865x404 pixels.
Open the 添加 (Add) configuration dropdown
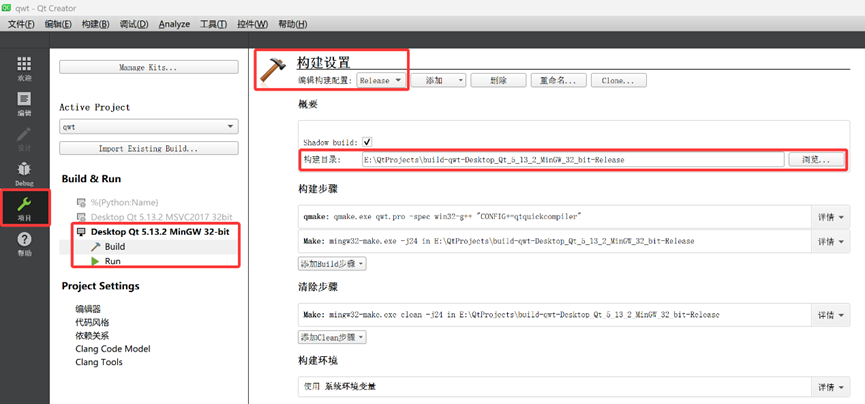(x=439, y=81)
